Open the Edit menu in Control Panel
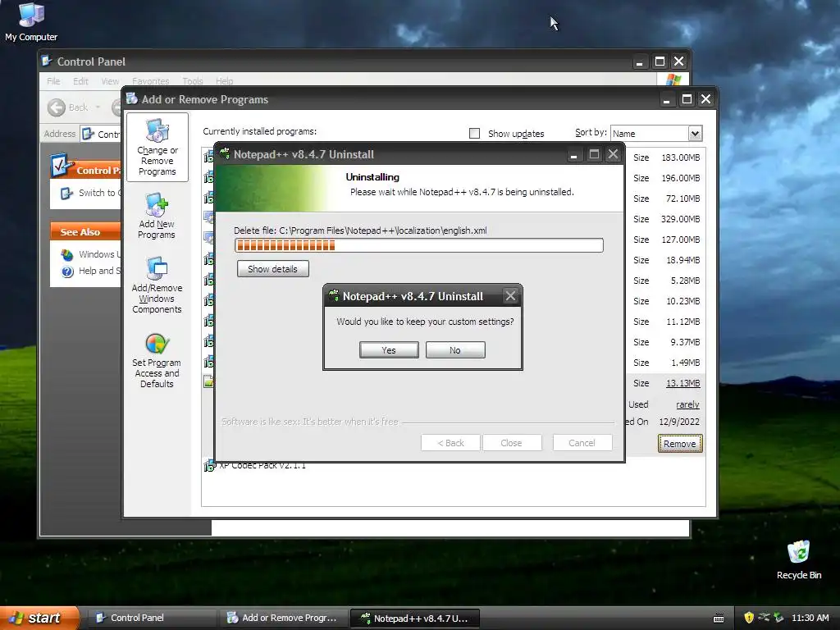Viewport: 840px width, 630px height. (81, 81)
